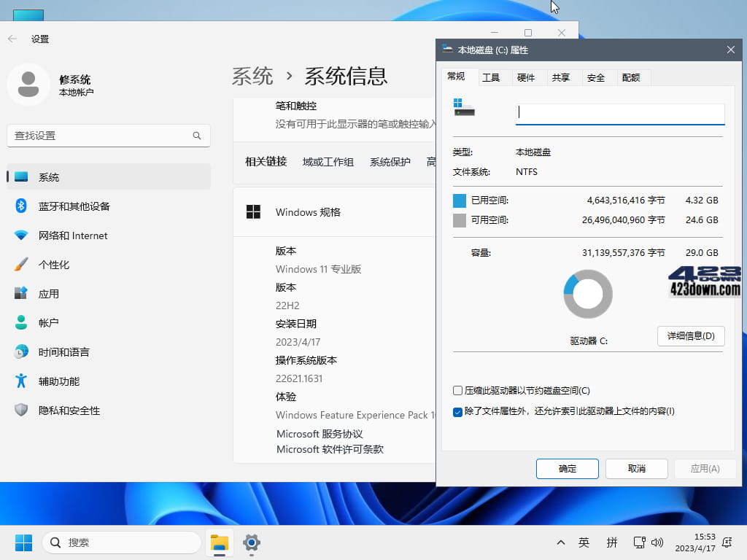Open File Explorer from the taskbar
This screenshot has width=747, height=560.
(x=220, y=543)
